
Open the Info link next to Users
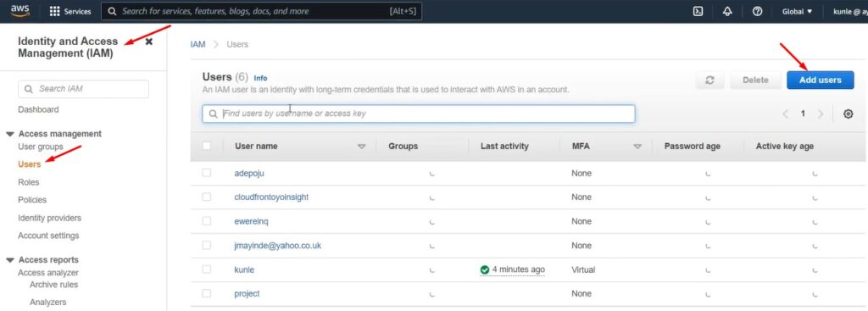(x=260, y=78)
